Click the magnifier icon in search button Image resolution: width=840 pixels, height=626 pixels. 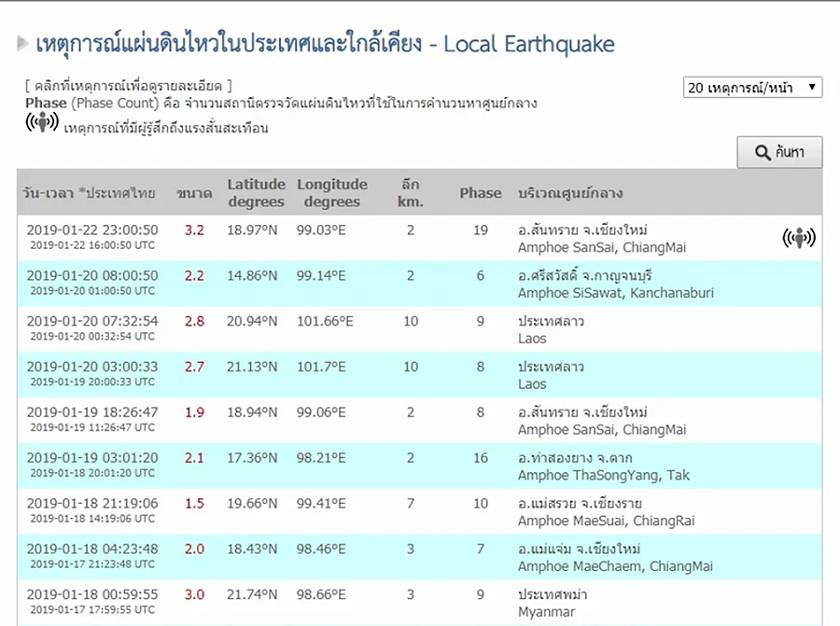[x=763, y=153]
